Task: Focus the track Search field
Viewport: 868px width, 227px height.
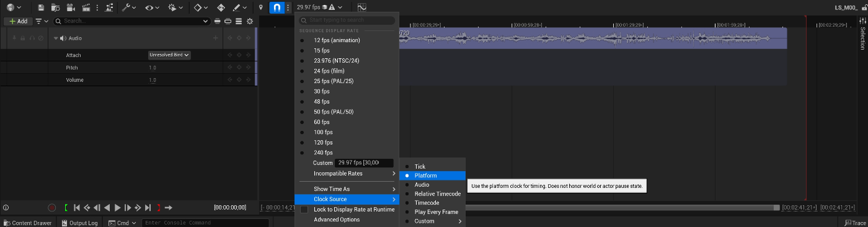Action: point(131,21)
